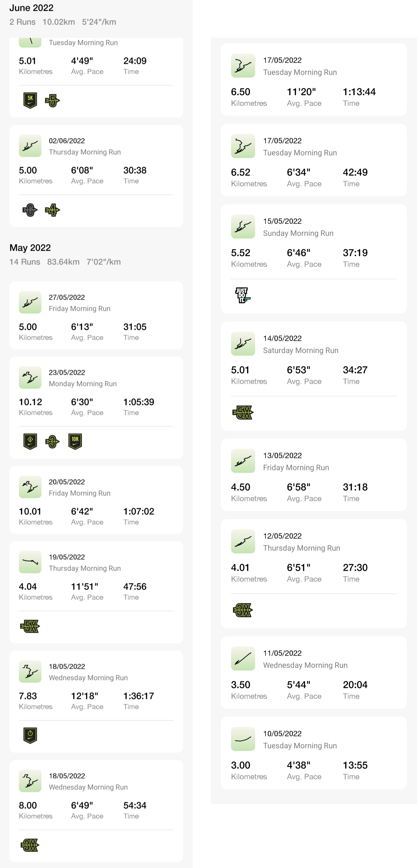This screenshot has width=417, height=868.
Task: Open route map thumbnail for 11/05/2022 run
Action: coord(243,658)
